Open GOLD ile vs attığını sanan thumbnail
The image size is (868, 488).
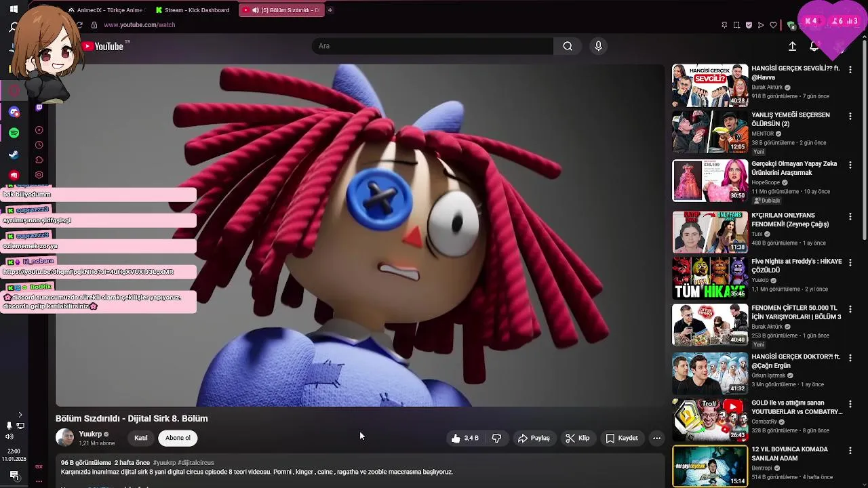click(710, 420)
